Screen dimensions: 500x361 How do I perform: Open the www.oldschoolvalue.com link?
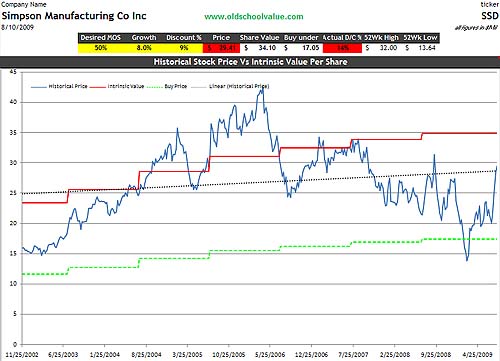[254, 17]
